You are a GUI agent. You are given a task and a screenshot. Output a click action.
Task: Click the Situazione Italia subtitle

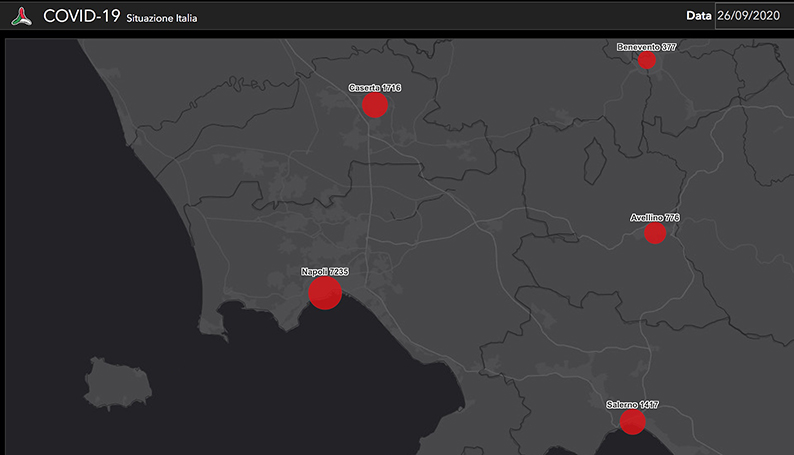point(162,18)
